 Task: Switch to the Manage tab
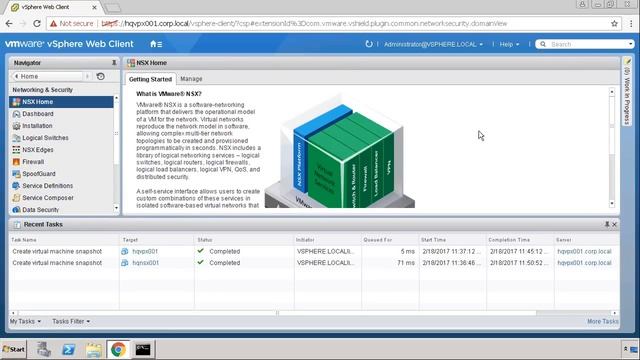point(191,79)
